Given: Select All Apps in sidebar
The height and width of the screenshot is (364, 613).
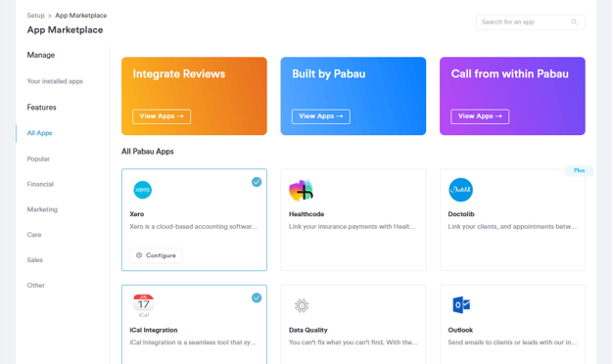Looking at the screenshot, I should click(x=39, y=133).
